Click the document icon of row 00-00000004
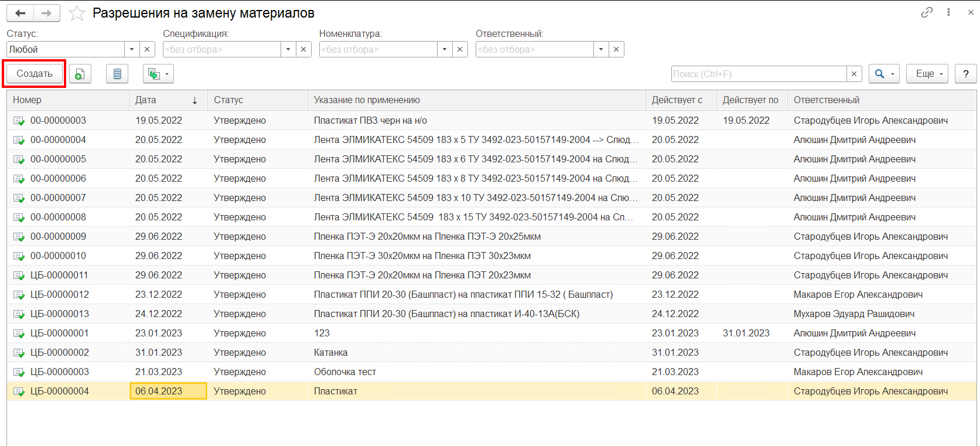The width and height of the screenshot is (980, 446). pos(19,140)
